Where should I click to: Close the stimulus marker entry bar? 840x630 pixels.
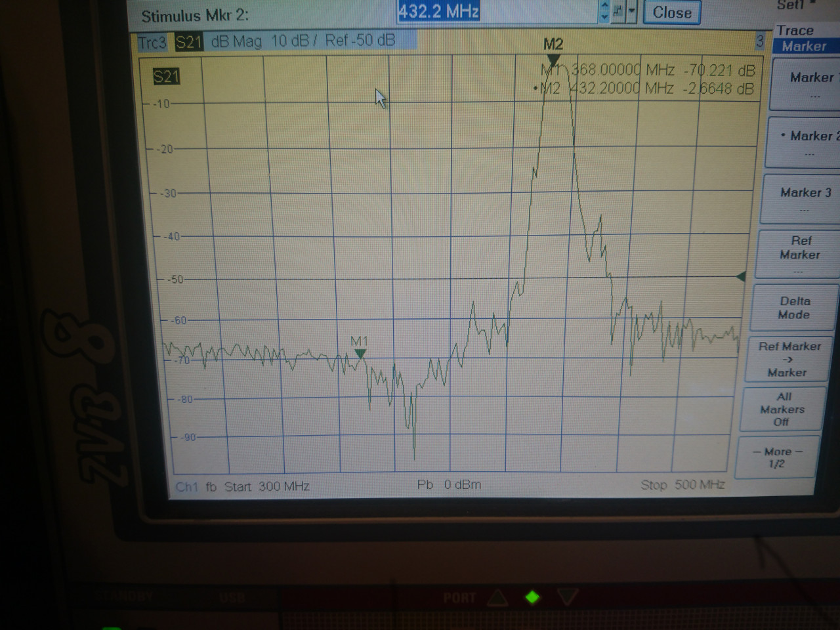tap(671, 12)
